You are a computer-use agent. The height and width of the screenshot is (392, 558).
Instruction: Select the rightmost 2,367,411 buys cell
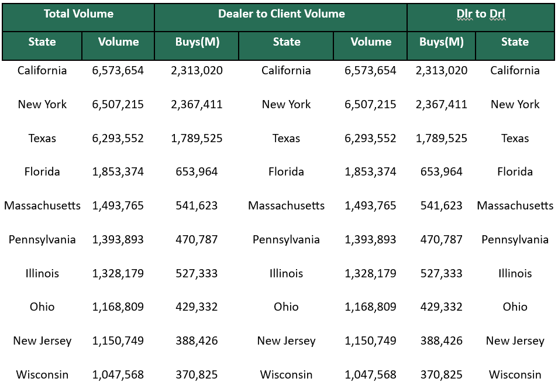[x=442, y=105]
